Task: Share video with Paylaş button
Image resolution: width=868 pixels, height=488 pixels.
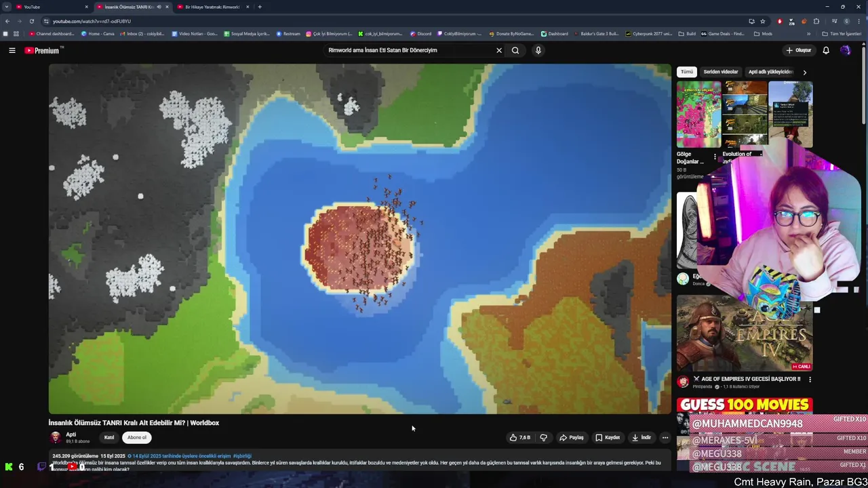Action: click(571, 438)
